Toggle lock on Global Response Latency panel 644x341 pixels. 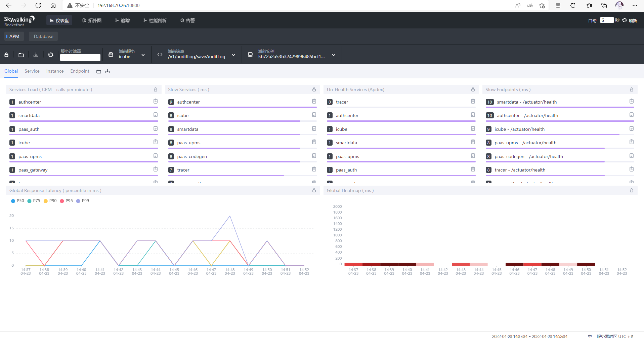click(x=314, y=190)
